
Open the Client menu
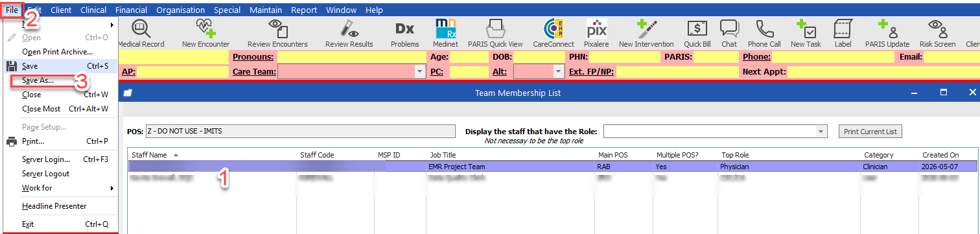[61, 10]
